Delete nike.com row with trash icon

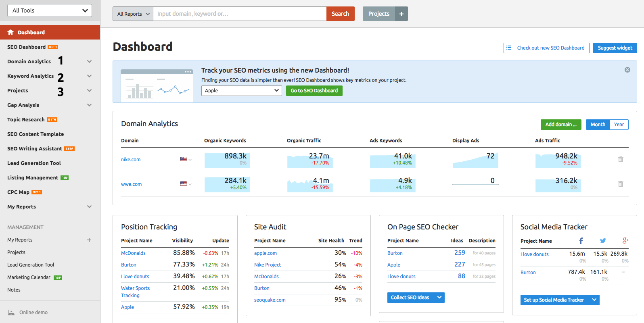pyautogui.click(x=621, y=159)
